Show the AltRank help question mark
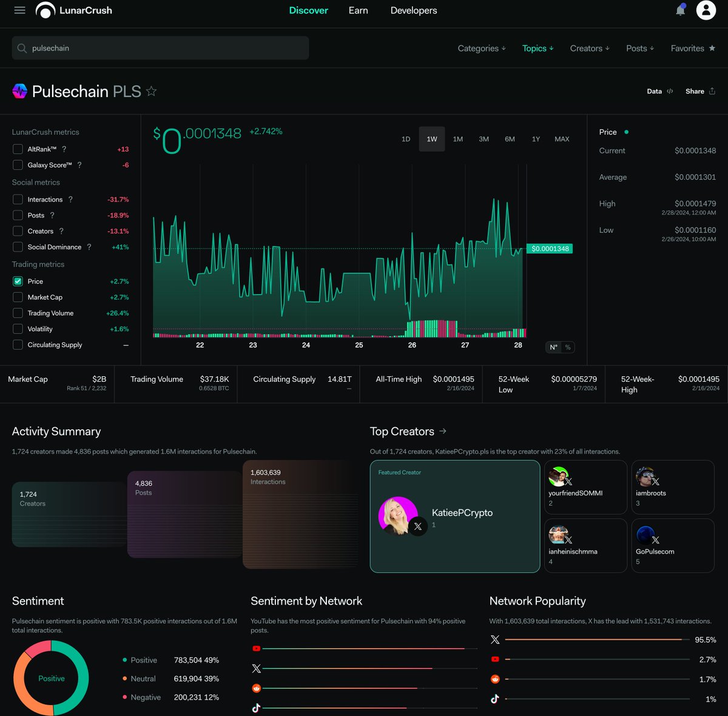728x716 pixels. [x=64, y=149]
